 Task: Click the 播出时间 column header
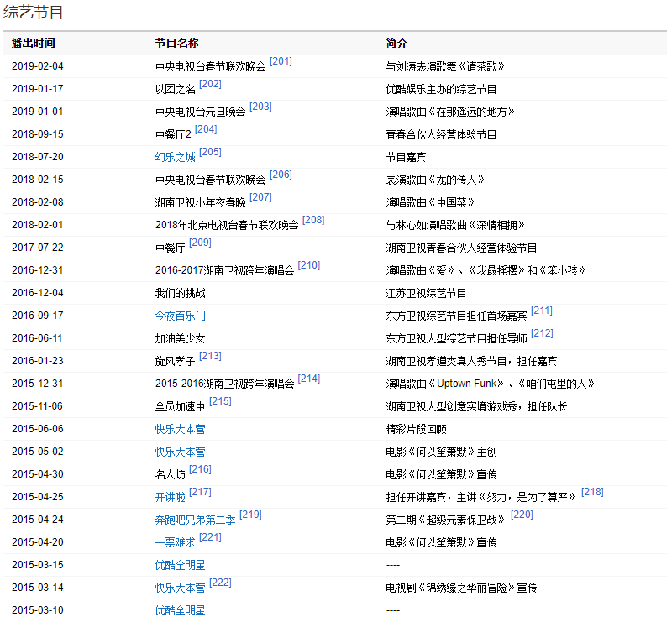click(33, 43)
